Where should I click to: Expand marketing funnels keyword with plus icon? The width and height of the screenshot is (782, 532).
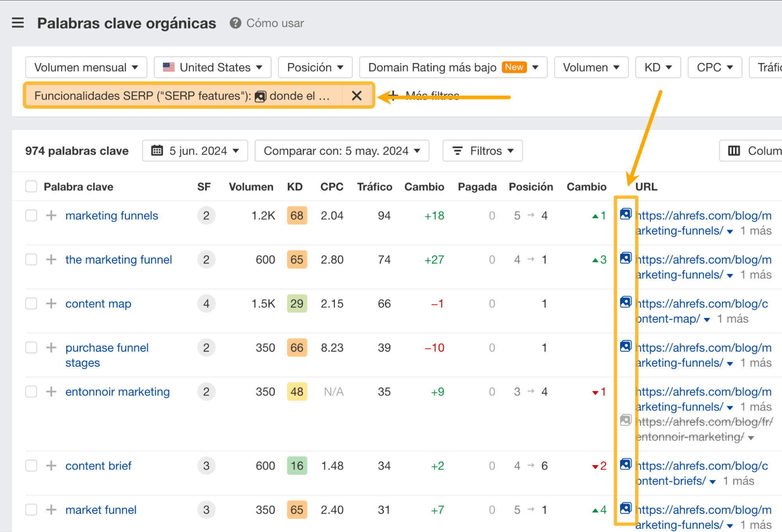[51, 215]
